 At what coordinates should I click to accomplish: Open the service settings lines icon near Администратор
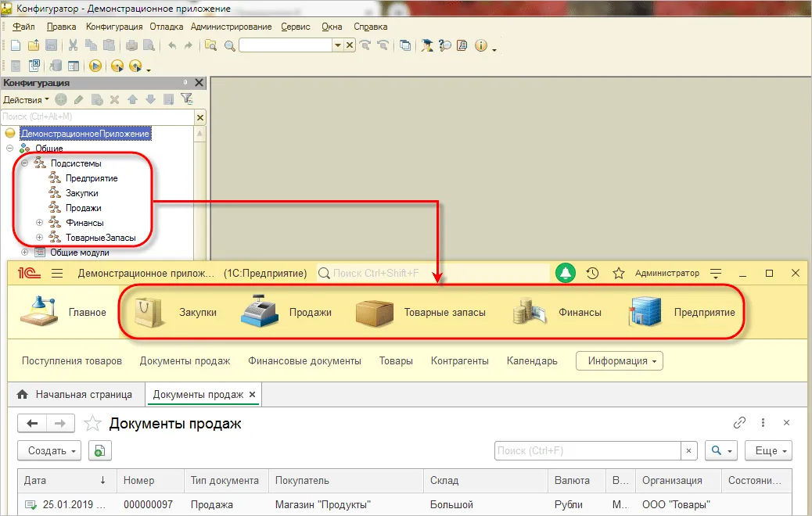coord(716,274)
